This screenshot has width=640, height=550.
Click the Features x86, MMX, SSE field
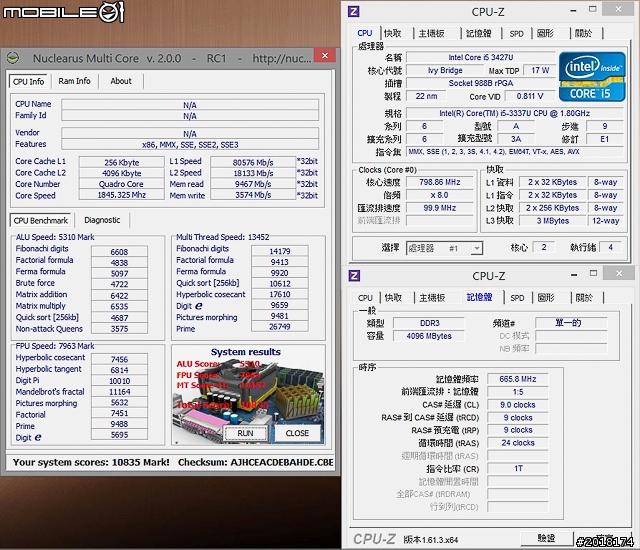click(x=190, y=144)
